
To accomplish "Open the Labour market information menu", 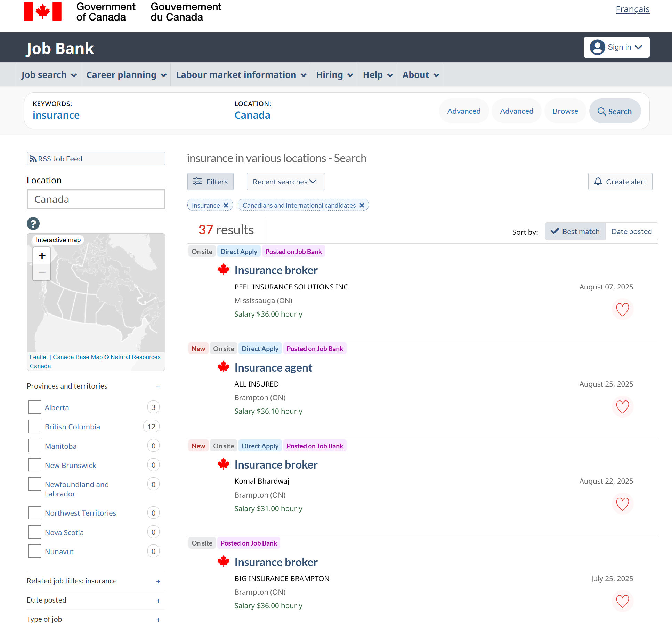I will pyautogui.click(x=241, y=75).
